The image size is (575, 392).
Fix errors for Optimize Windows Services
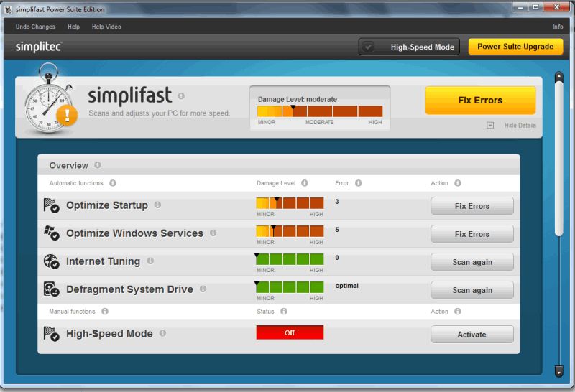click(472, 234)
